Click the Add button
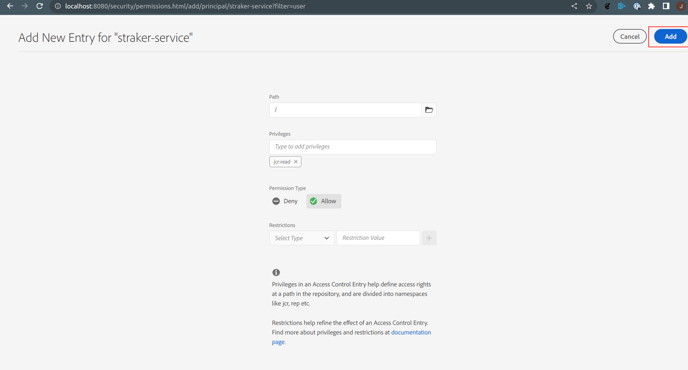688x370 pixels. (670, 36)
